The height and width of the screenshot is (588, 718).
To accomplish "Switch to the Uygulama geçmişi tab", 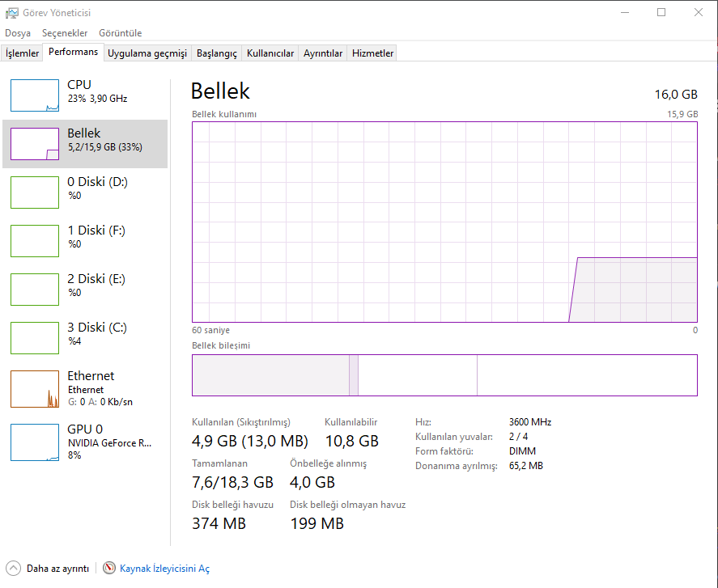I will (x=147, y=53).
